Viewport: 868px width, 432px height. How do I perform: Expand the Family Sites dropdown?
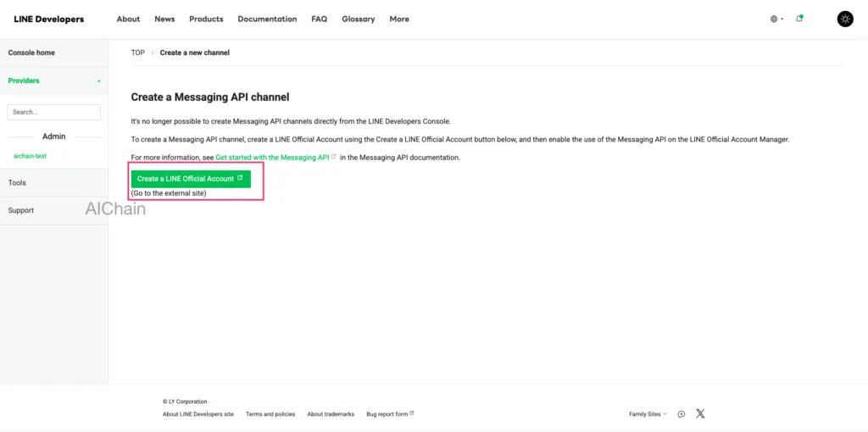pos(648,414)
